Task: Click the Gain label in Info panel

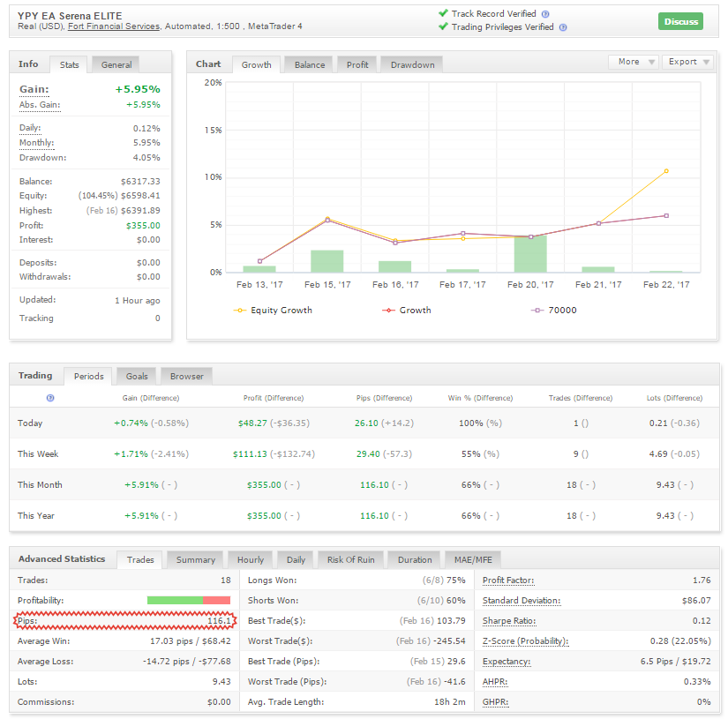Action: pos(34,89)
